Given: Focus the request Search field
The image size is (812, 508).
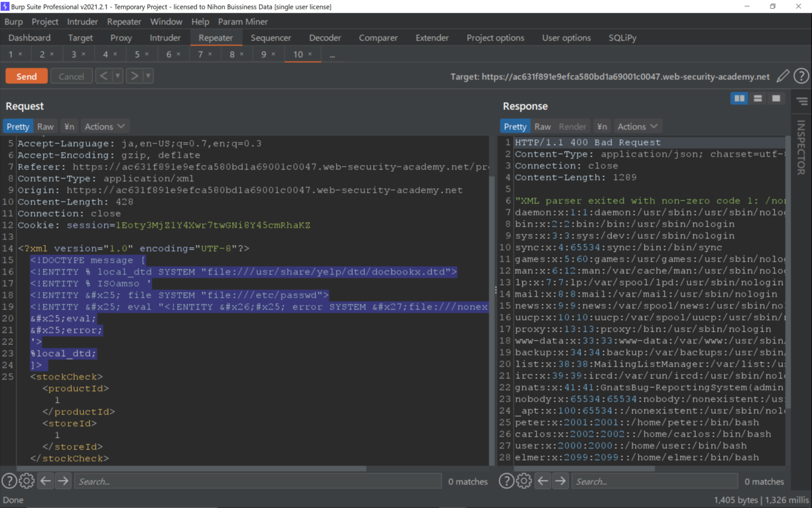Looking at the screenshot, I should 257,481.
